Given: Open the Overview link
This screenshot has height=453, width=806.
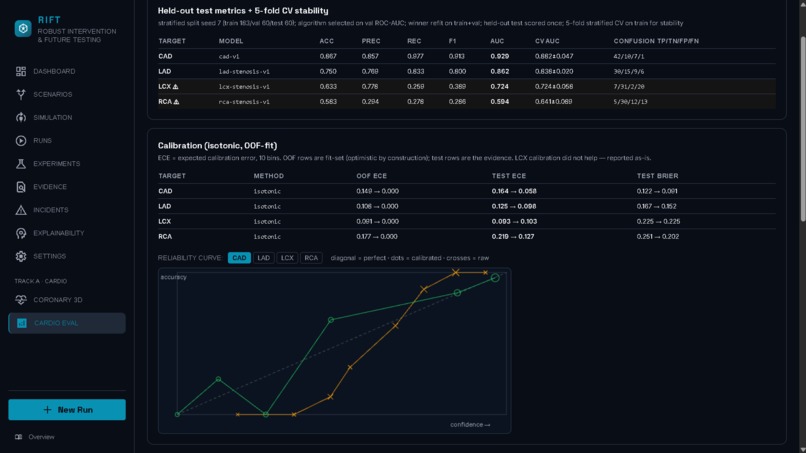Looking at the screenshot, I should [41, 437].
